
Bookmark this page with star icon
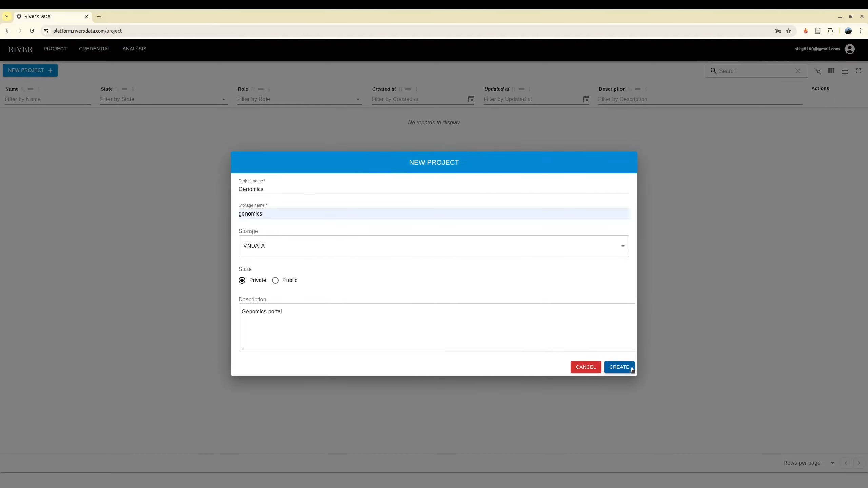coord(789,31)
